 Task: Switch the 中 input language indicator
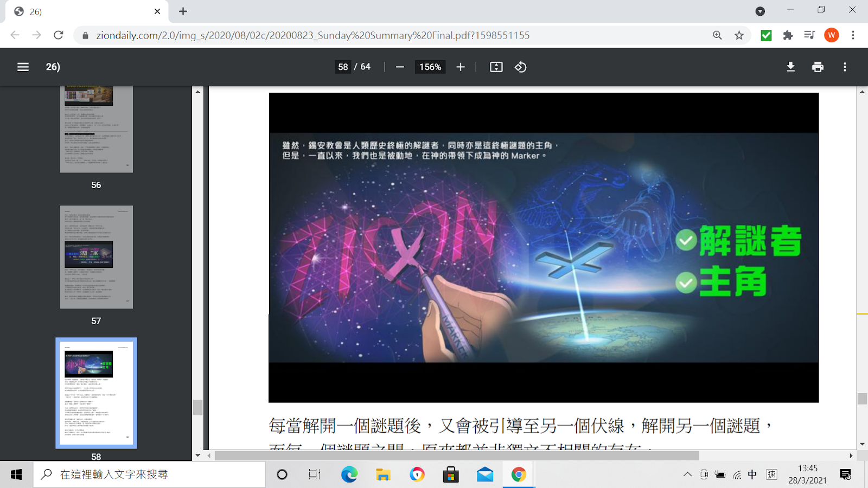point(752,474)
